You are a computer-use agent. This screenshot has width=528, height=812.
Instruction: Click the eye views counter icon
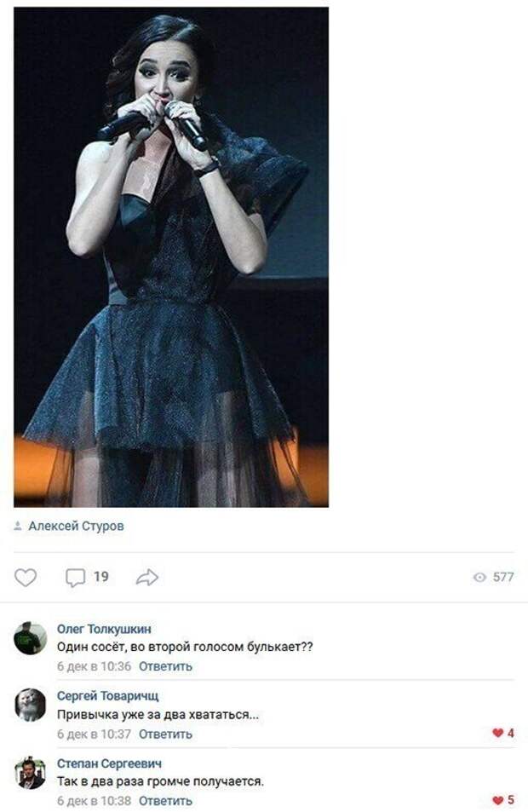pos(479,577)
